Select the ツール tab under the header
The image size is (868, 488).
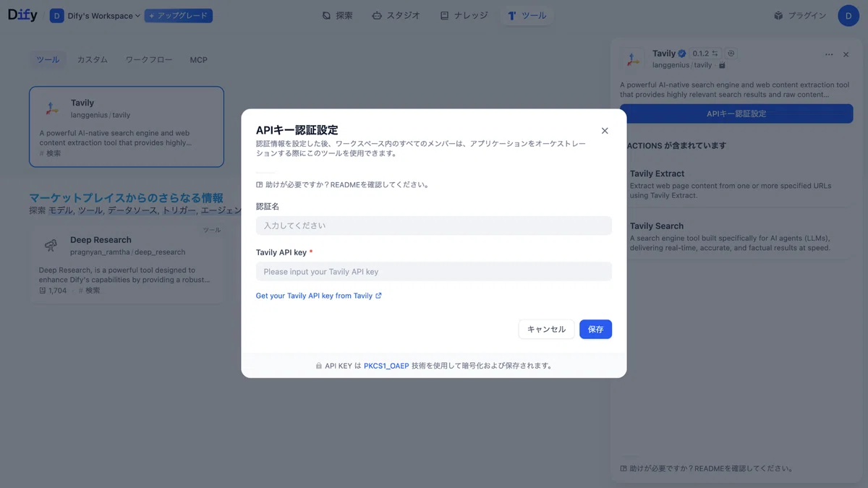coord(48,59)
